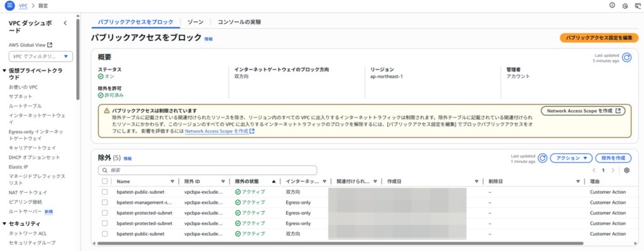This screenshot has height=251, width=644.
Task: Sort by the 除外 ID column arrow
Action: pyautogui.click(x=223, y=181)
